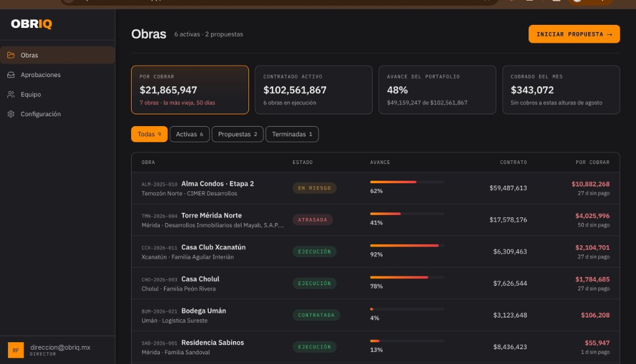The width and height of the screenshot is (636, 364).
Task: Click the ALM-2025-010 project code
Action: tap(160, 184)
